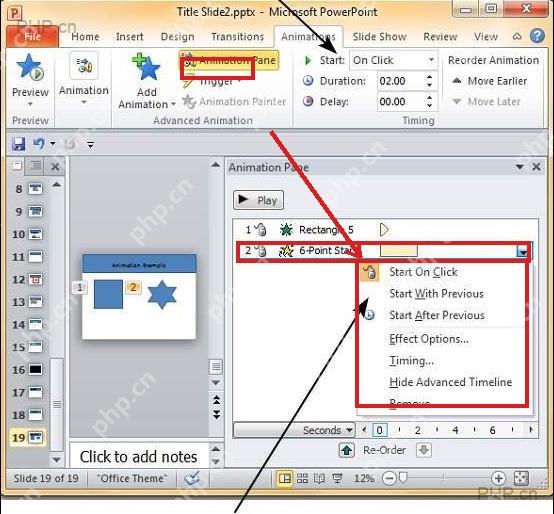Click the zoom out minus button
This screenshot has height=514, width=554.
coord(389,479)
